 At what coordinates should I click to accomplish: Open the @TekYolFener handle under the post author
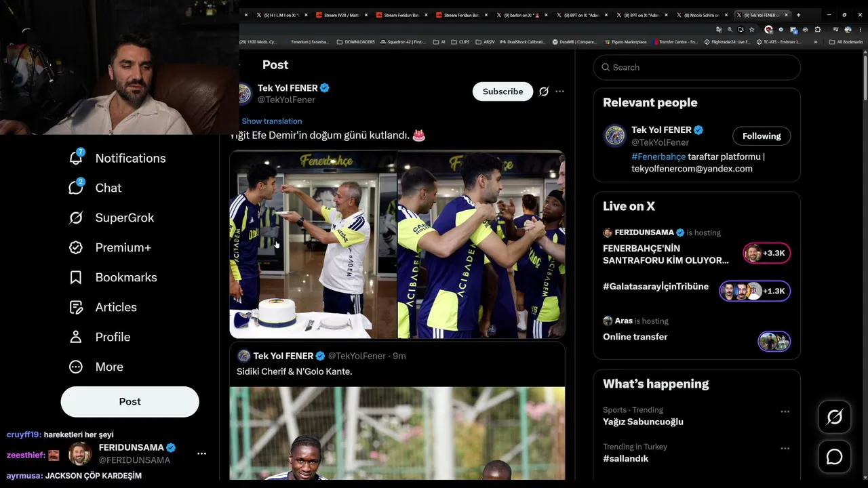click(286, 100)
